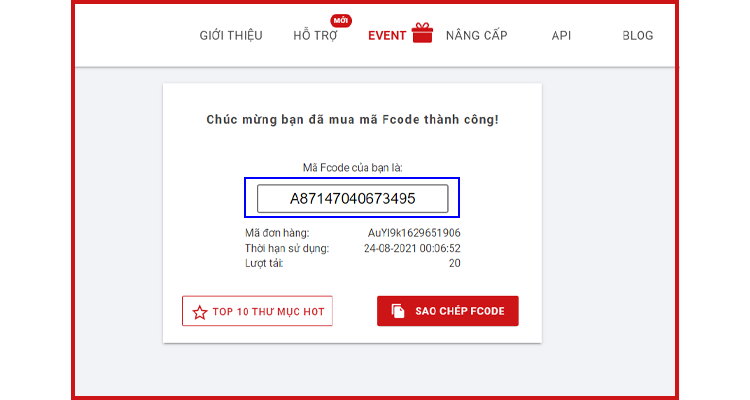Click the Chúc mừng success heading
Screen dimensions: 750x400
pos(353,120)
